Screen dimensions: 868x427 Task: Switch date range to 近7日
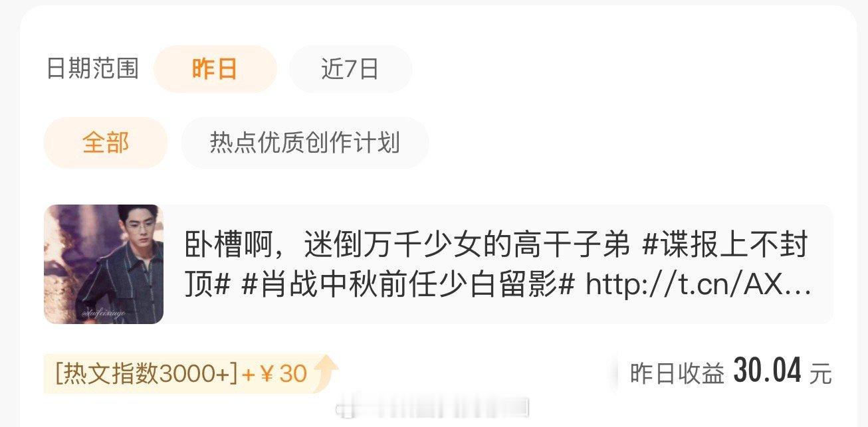[x=350, y=69]
